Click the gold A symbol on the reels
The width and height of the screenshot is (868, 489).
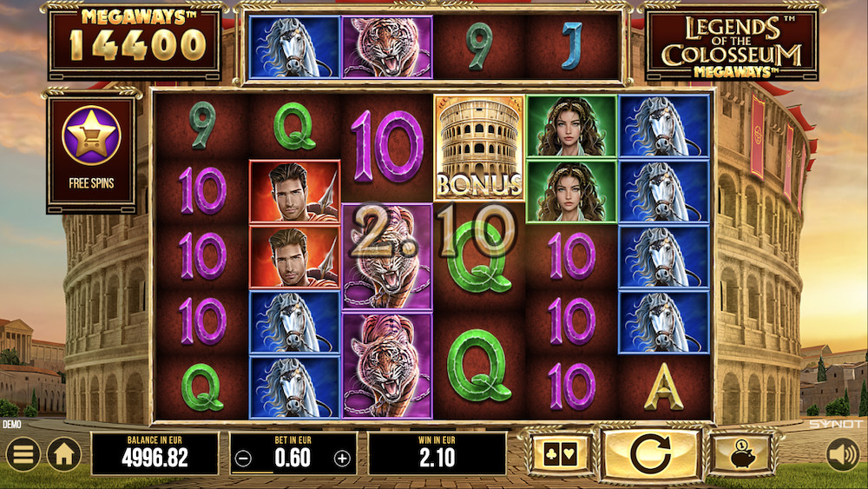tap(664, 387)
